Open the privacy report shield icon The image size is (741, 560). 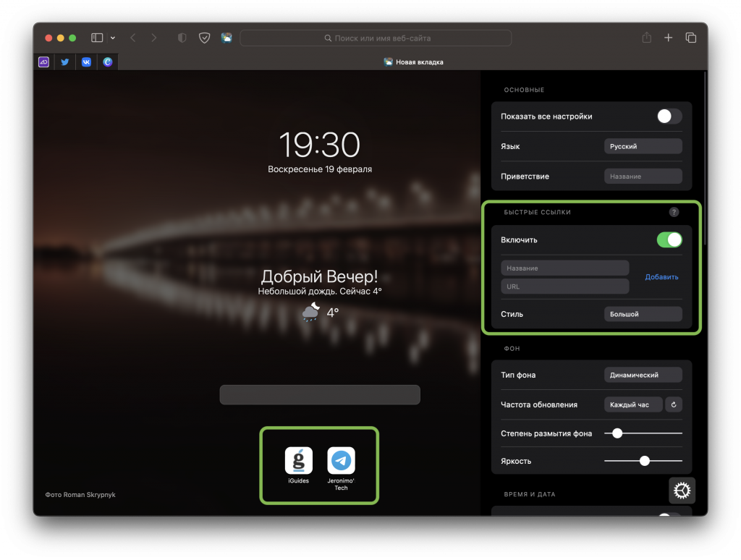point(182,38)
